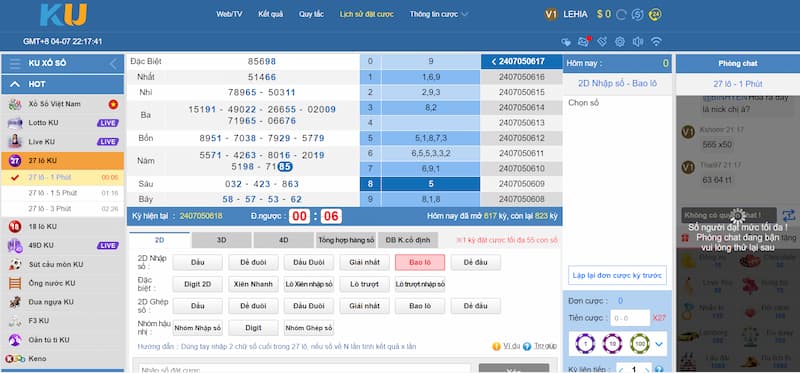Switch to Tổng hợp hàng số tab
Screen dimensions: 800x373
coord(345,240)
